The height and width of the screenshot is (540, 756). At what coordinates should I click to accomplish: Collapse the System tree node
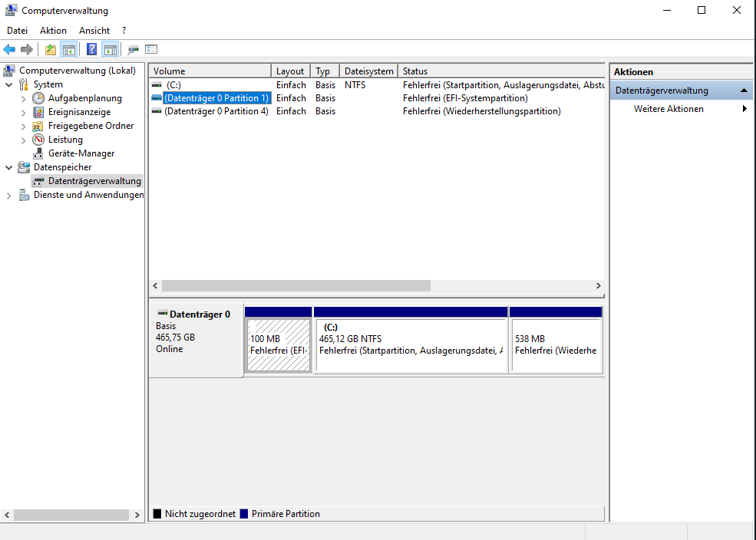tap(9, 85)
